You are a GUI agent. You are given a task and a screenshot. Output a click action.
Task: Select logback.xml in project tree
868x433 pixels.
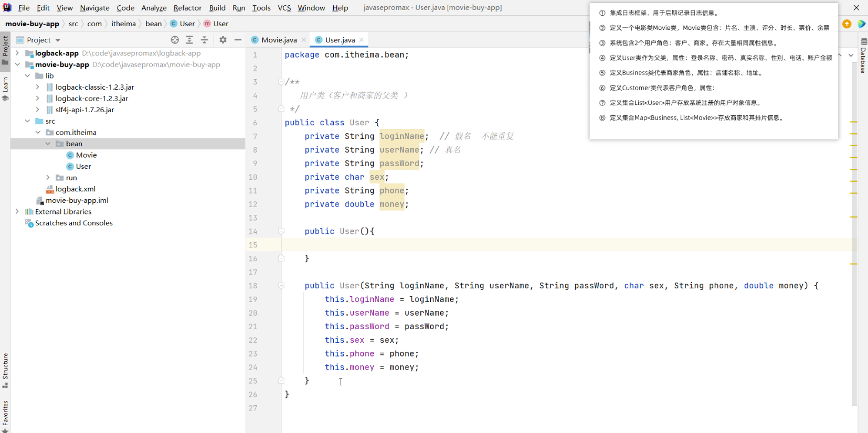[x=76, y=189]
